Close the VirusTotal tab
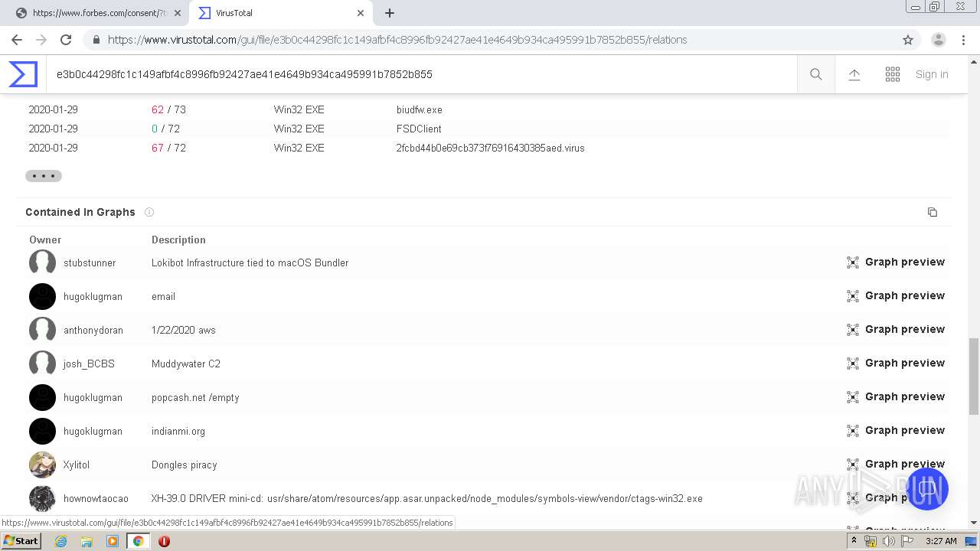Viewport: 980px width, 551px height. pos(360,13)
